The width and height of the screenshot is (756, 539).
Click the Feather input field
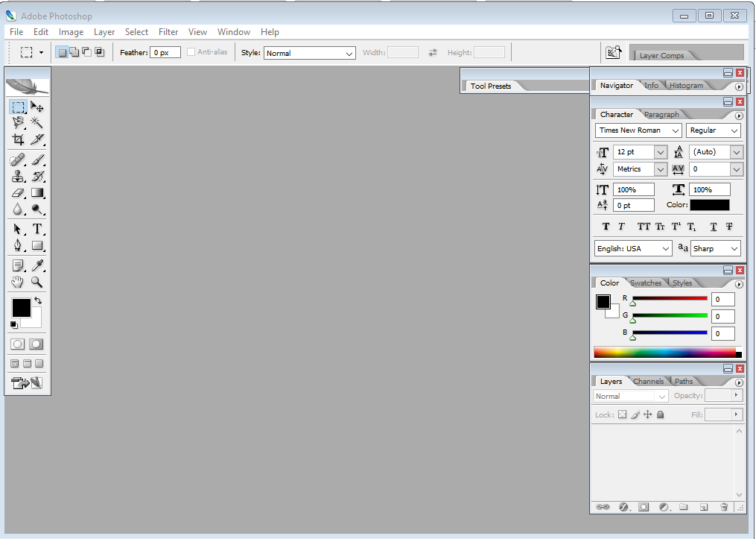pos(165,52)
